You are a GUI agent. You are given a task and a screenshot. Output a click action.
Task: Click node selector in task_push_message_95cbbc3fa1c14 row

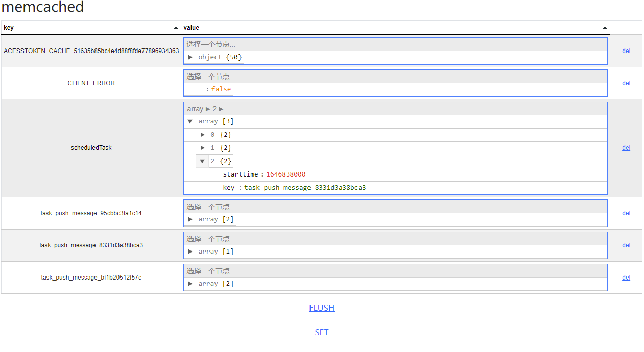click(395, 207)
